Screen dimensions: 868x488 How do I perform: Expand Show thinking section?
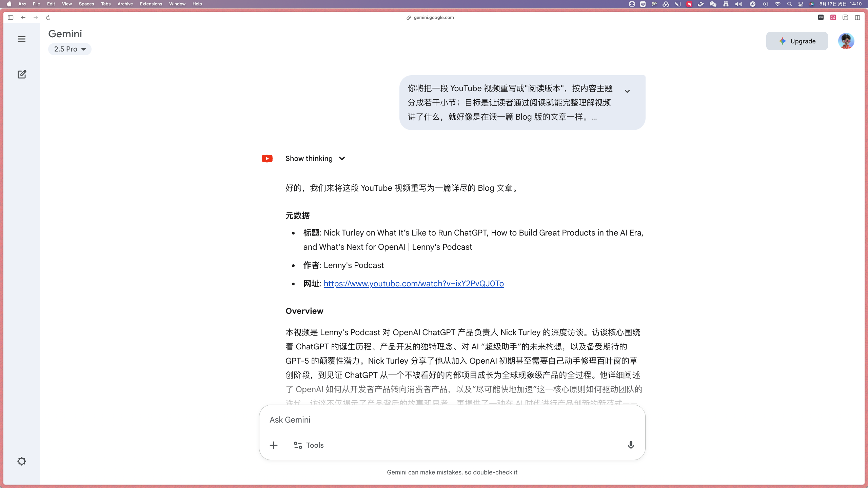pos(315,159)
